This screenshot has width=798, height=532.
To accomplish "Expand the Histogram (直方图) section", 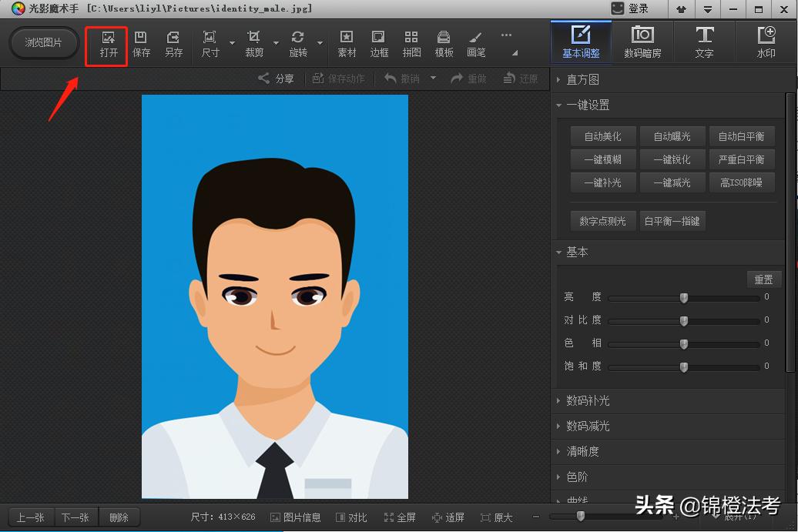I will coord(582,79).
